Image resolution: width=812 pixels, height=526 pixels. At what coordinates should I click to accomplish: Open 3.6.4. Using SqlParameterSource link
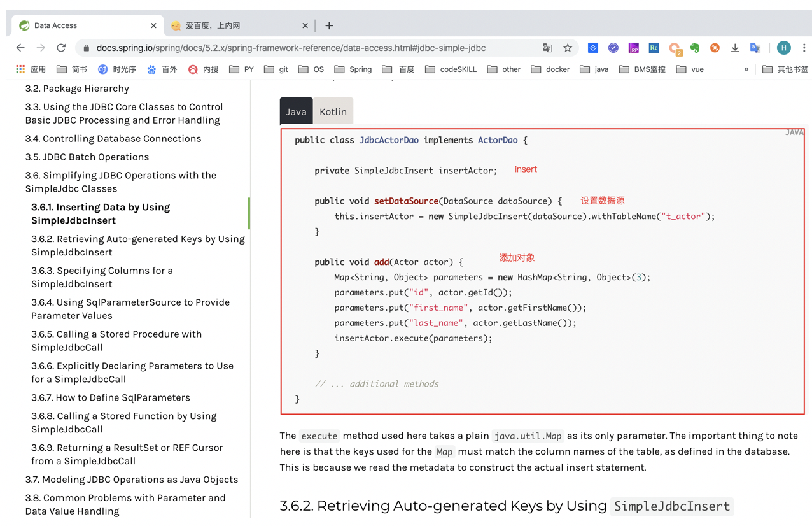(130, 309)
